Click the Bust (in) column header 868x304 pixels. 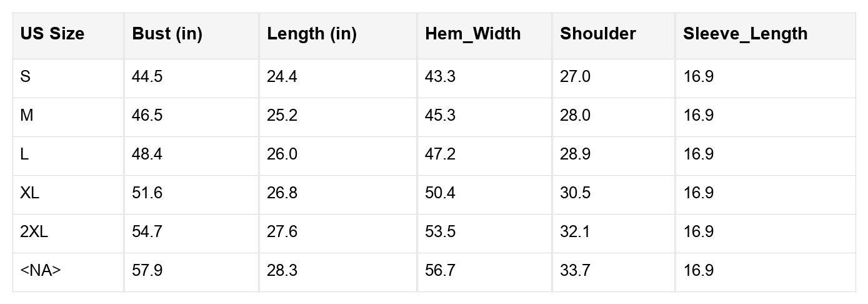point(167,34)
